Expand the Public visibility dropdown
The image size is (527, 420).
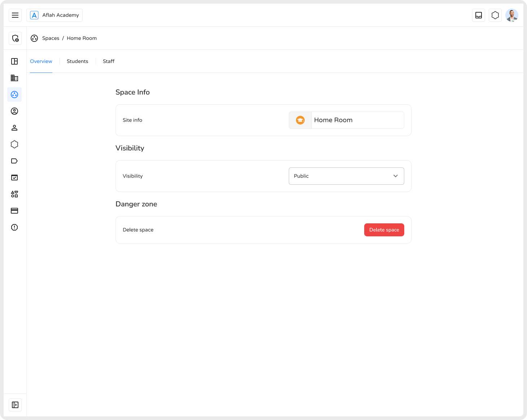[x=346, y=176]
